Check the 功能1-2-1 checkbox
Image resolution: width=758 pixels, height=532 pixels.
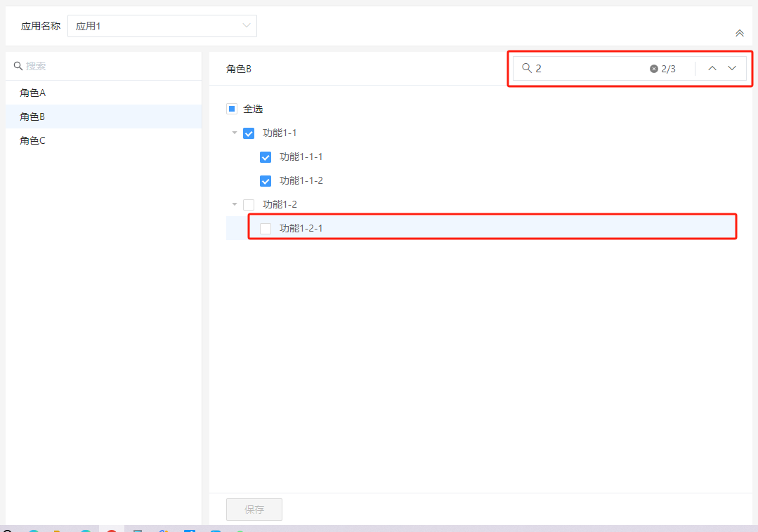266,229
